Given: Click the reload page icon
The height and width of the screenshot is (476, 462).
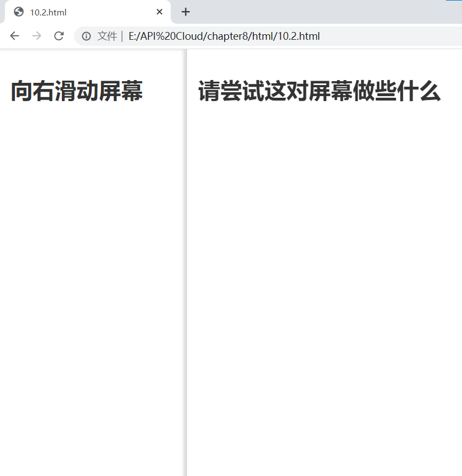Looking at the screenshot, I should pos(59,36).
